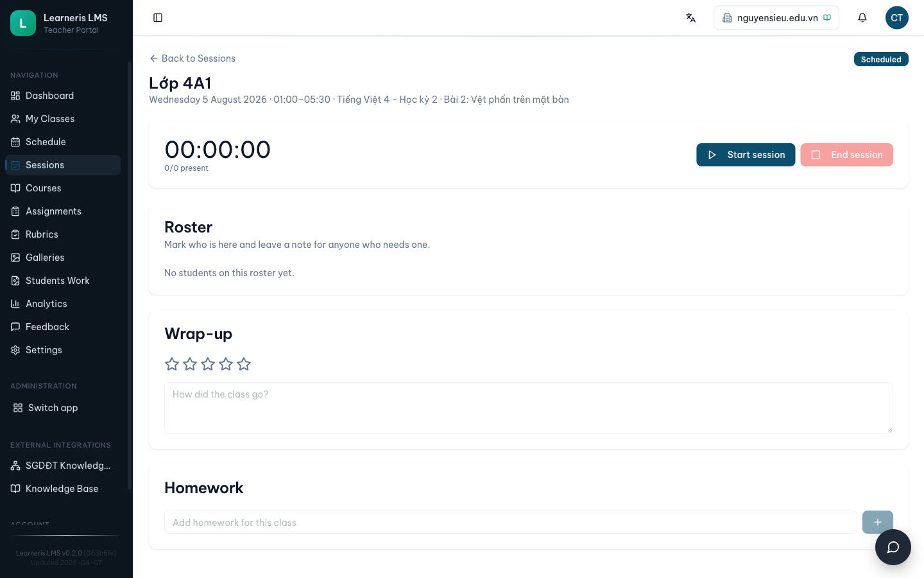Rate the class four stars
Viewport: 924px width, 578px height.
click(226, 364)
